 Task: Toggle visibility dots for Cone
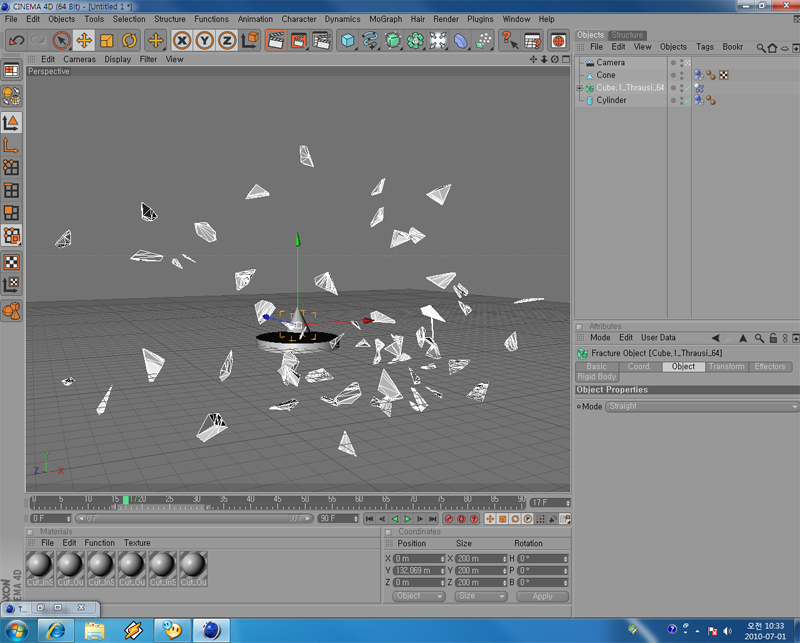click(x=682, y=75)
